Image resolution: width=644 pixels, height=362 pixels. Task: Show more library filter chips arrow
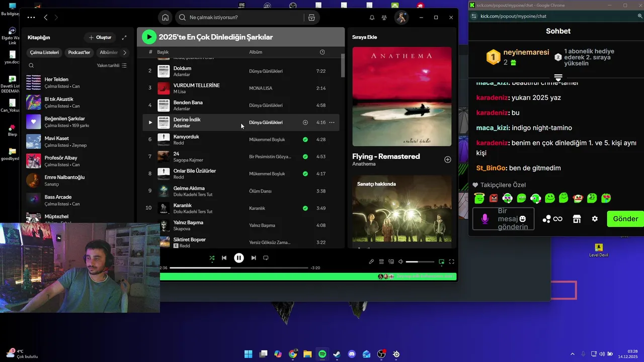[125, 52]
